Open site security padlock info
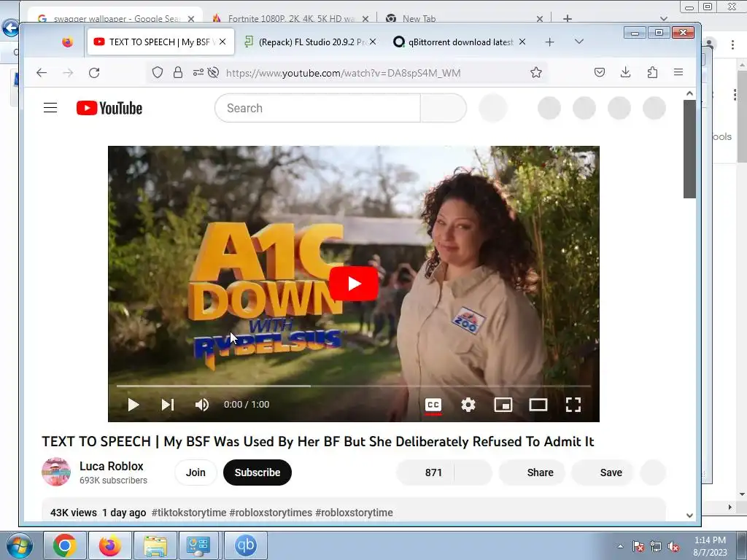The image size is (747, 560). pos(178,72)
